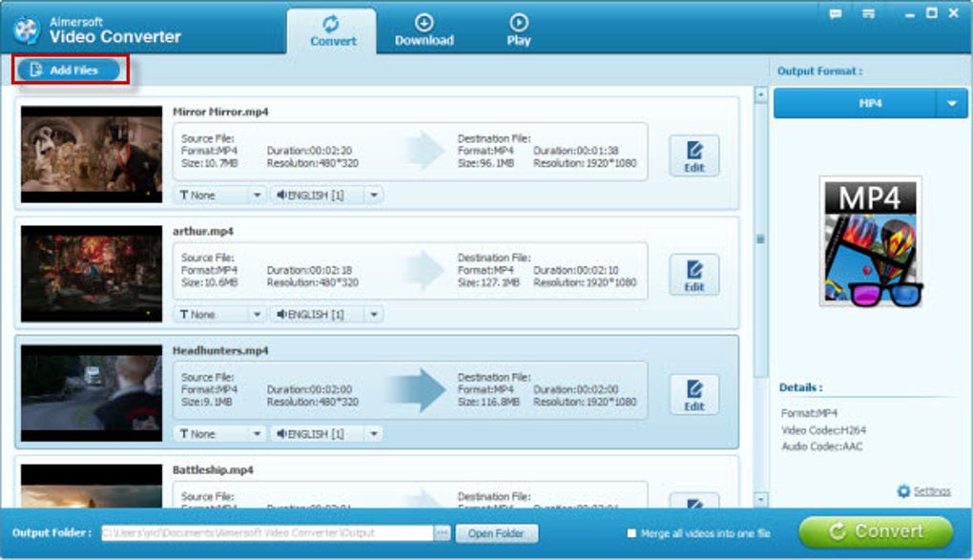Edit the Headhunters.mp4 video

(694, 394)
